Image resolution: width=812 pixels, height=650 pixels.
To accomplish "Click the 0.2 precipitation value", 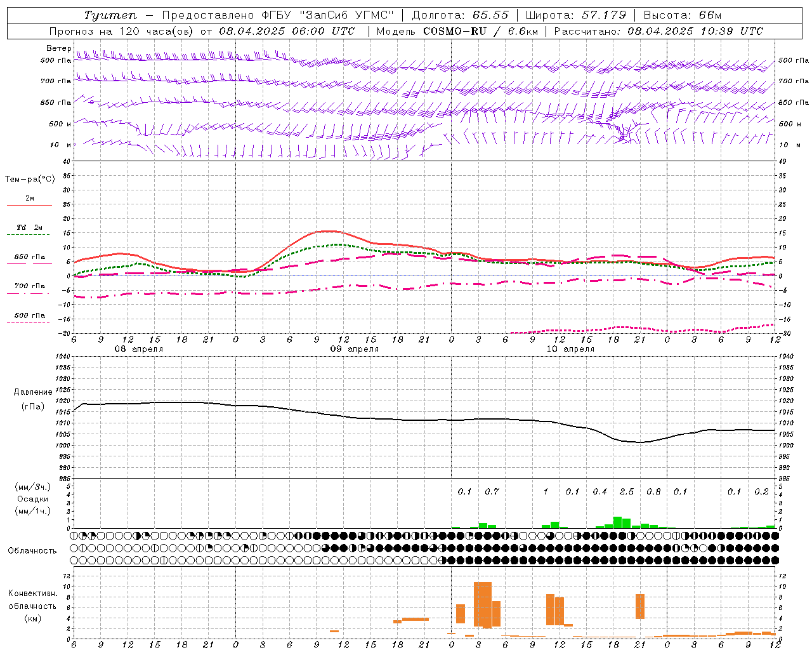I will tap(761, 492).
